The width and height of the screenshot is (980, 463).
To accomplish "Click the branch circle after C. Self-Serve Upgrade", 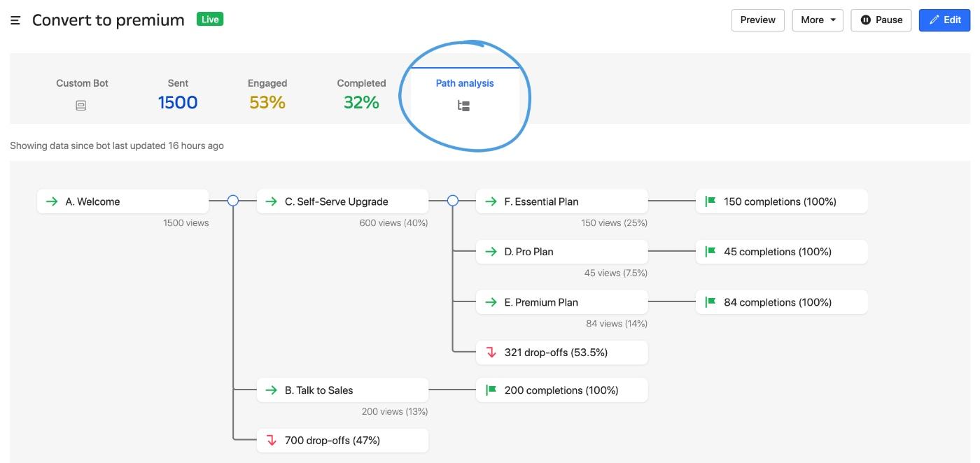I will click(x=453, y=201).
